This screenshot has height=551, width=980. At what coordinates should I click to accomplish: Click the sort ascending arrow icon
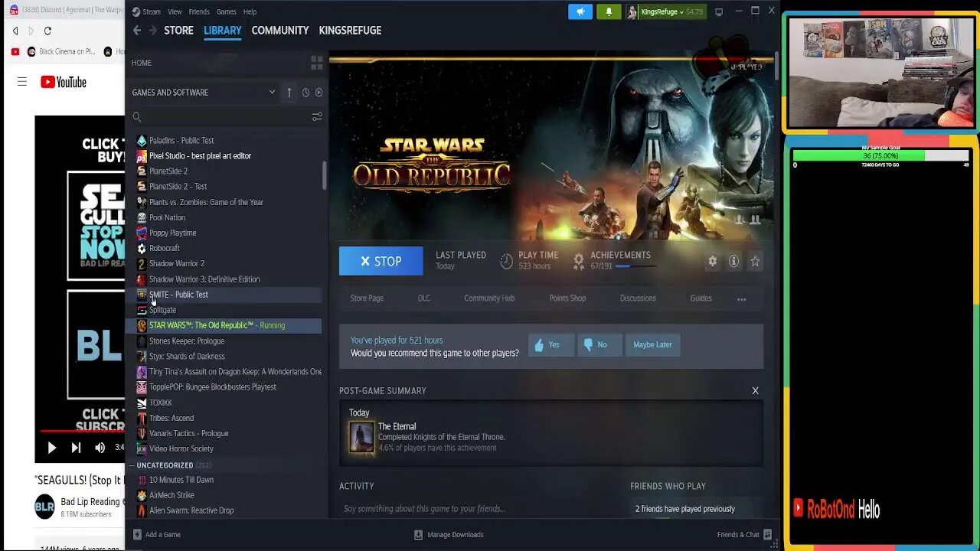[x=289, y=93]
